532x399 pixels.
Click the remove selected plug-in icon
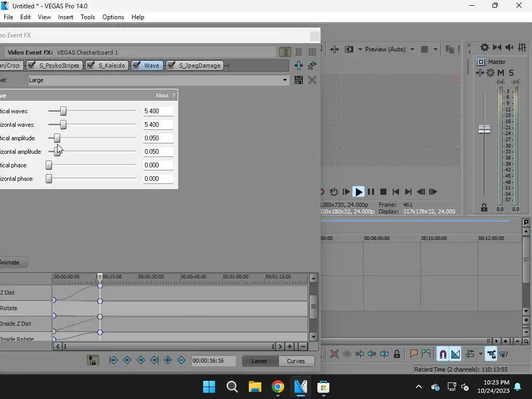click(312, 65)
